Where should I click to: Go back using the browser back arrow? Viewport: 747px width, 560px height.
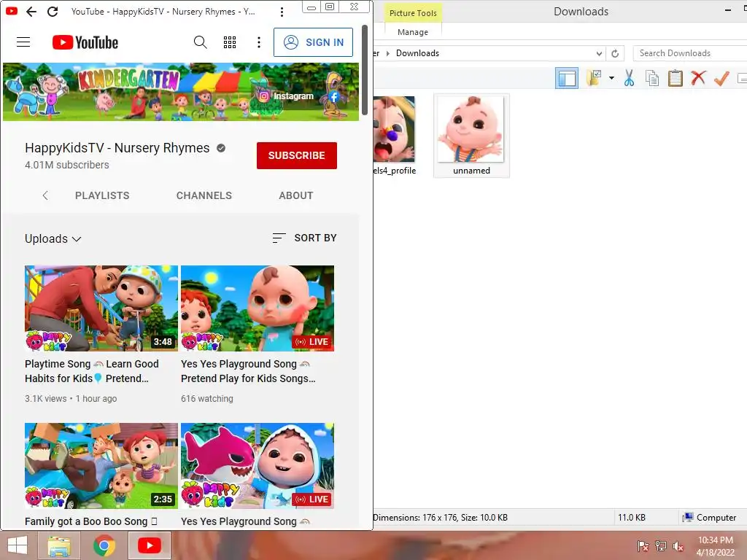31,12
